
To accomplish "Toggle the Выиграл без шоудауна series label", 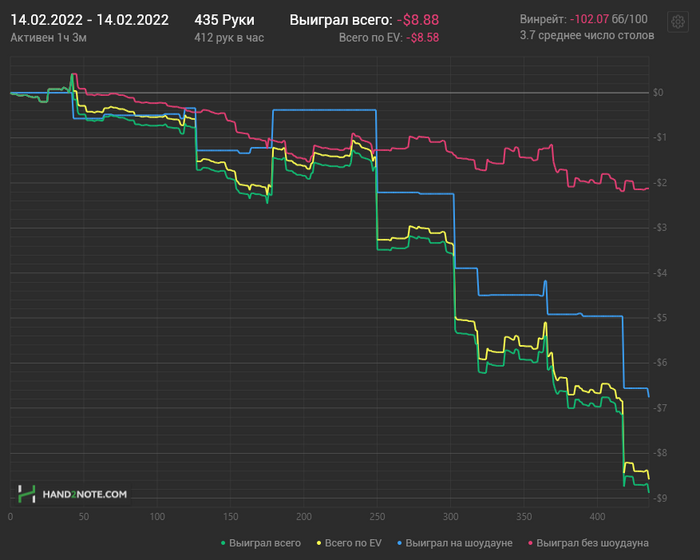I will [592, 543].
